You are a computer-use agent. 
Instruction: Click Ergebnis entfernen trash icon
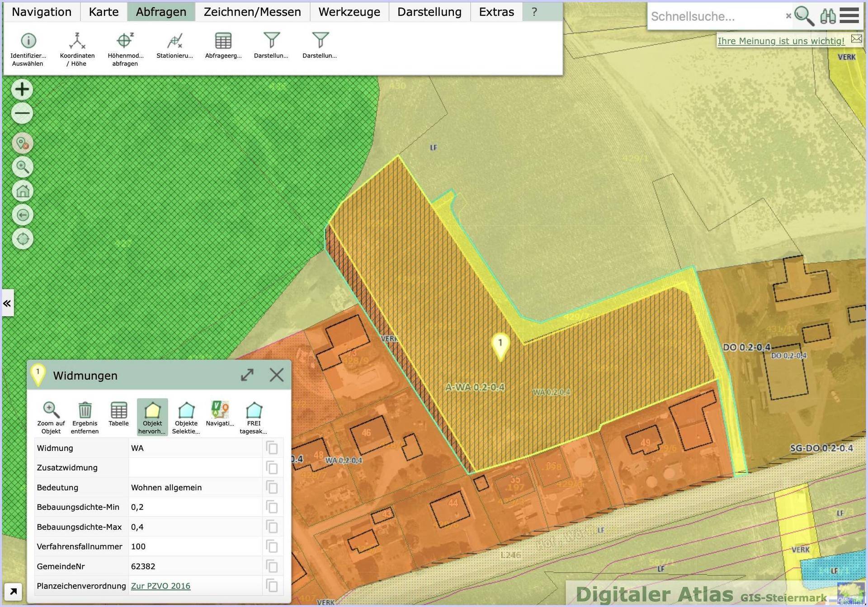[85, 417]
